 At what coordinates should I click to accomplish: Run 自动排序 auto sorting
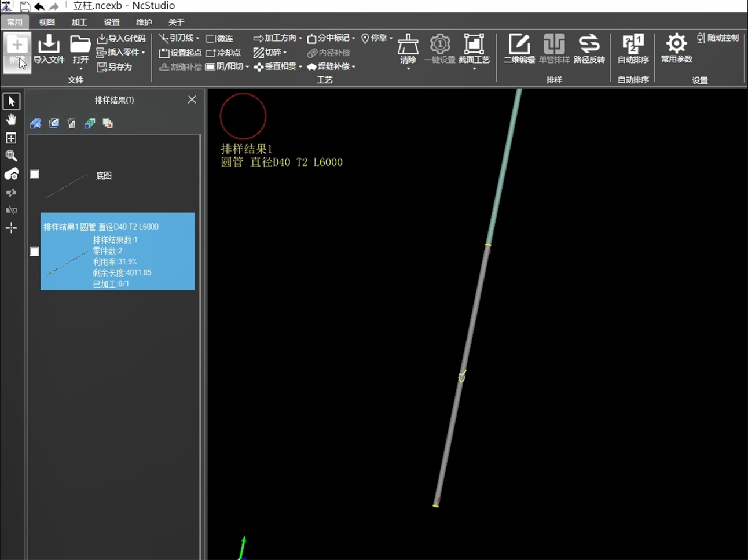click(633, 49)
